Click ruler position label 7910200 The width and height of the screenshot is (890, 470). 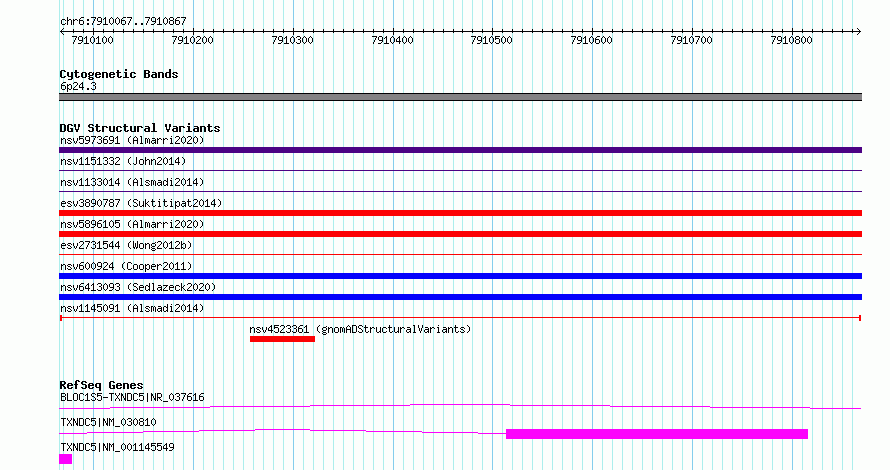pyautogui.click(x=192, y=40)
